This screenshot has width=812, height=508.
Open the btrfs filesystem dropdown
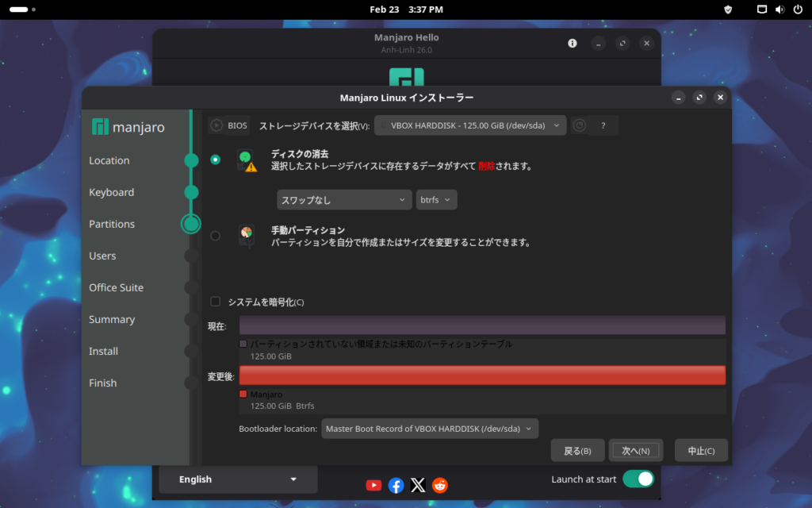(436, 200)
